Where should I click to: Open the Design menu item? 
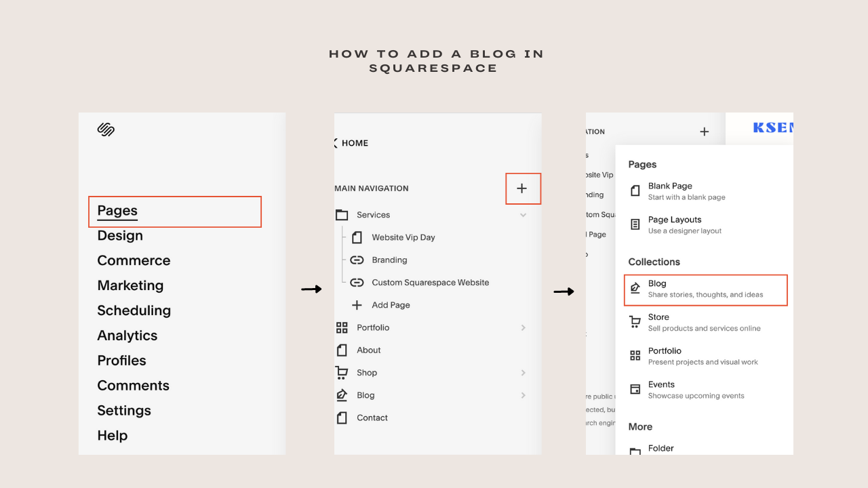[120, 235]
